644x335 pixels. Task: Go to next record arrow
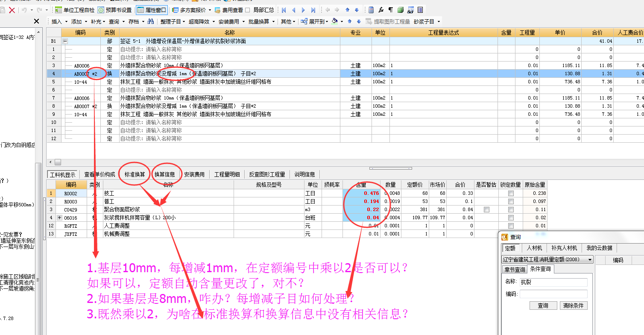[304, 10]
